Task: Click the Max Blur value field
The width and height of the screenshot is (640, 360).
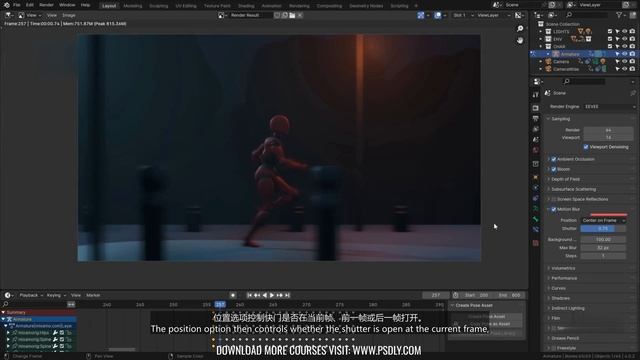Action: [603, 248]
